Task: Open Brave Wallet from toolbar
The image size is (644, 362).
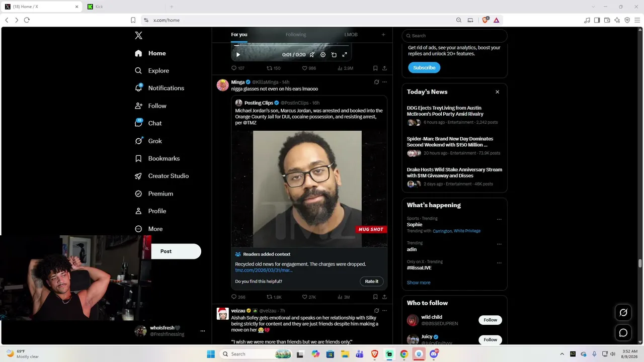Action: pyautogui.click(x=607, y=20)
